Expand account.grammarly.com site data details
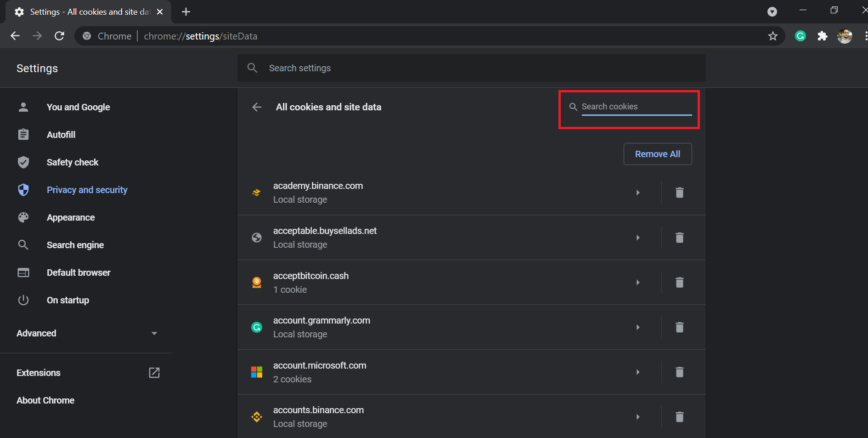The width and height of the screenshot is (868, 438). [638, 327]
